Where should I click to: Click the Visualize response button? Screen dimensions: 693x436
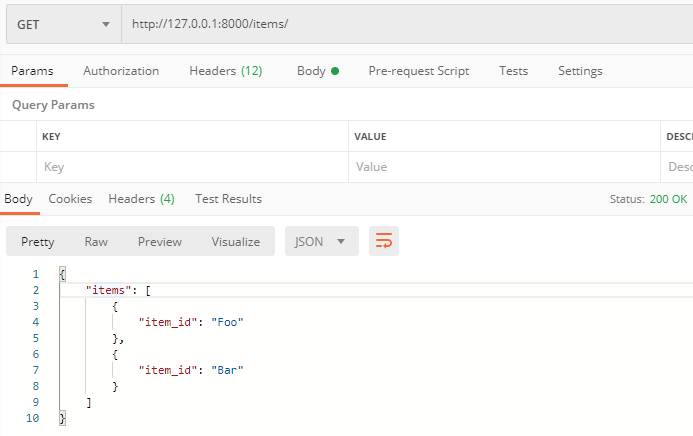pos(235,241)
